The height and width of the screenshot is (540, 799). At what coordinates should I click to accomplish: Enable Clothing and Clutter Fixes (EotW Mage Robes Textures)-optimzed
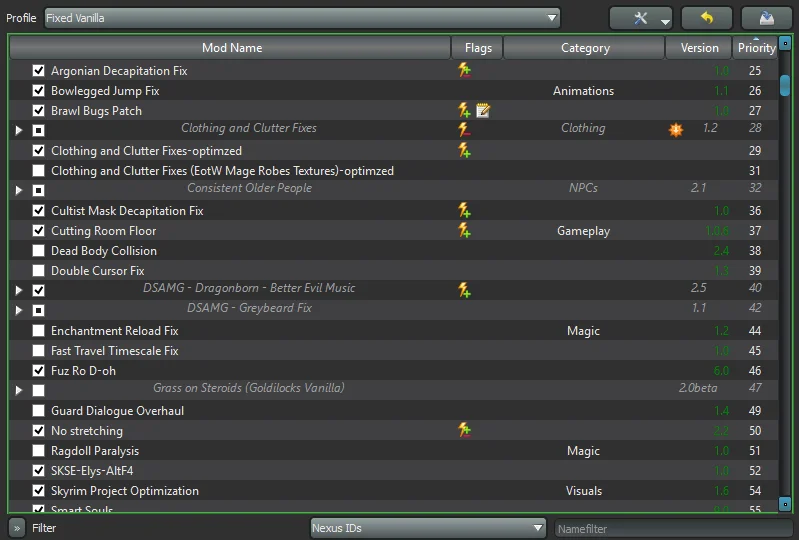(x=38, y=170)
